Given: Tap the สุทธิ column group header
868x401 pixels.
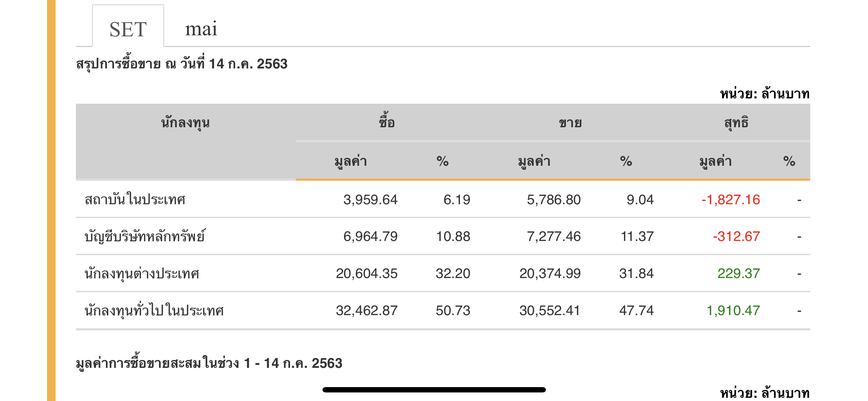Looking at the screenshot, I should pos(736,123).
